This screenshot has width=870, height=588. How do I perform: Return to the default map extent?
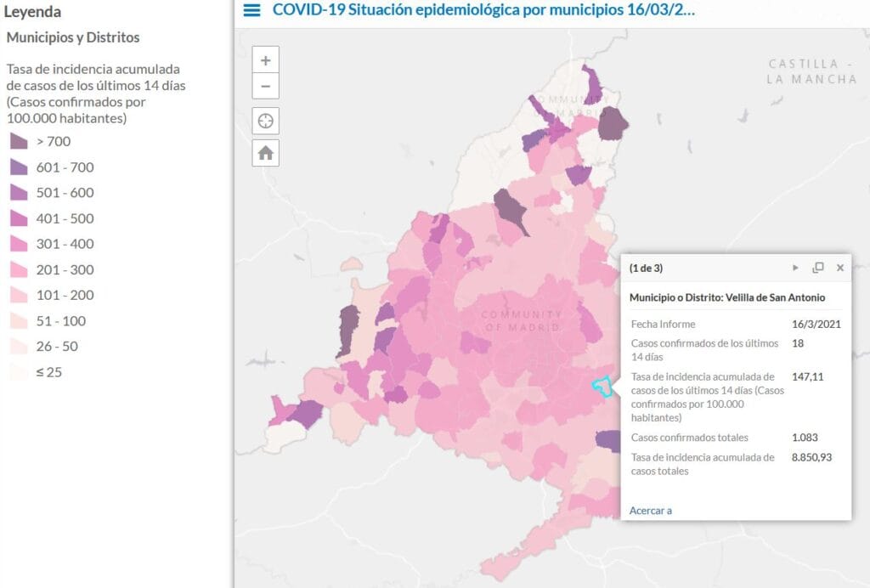pos(265,153)
